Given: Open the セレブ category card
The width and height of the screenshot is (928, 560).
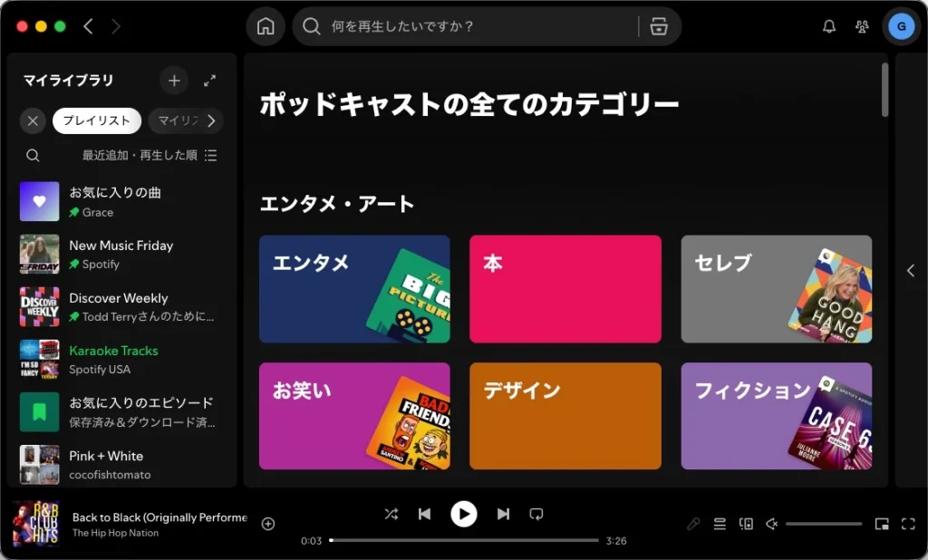Looking at the screenshot, I should click(777, 289).
